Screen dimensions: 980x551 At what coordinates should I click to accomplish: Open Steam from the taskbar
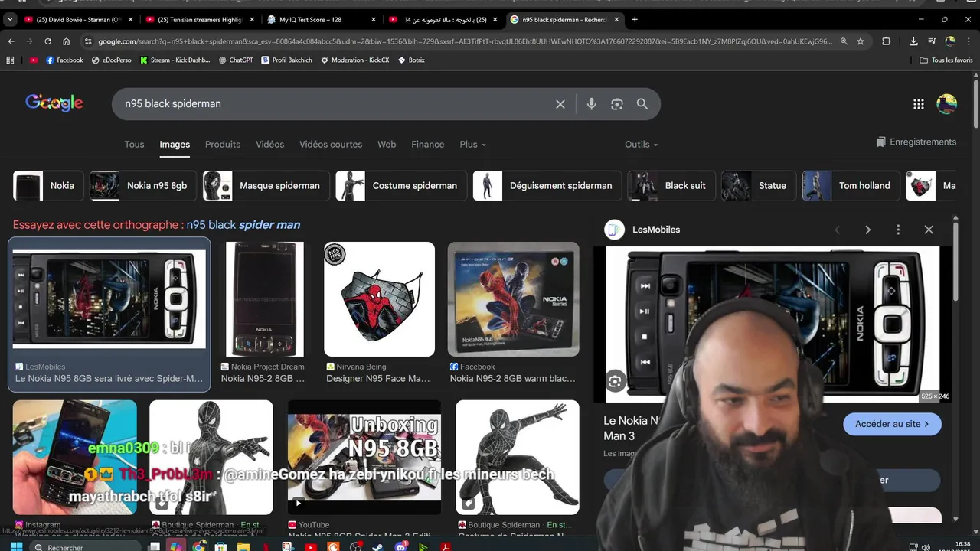pyautogui.click(x=377, y=546)
